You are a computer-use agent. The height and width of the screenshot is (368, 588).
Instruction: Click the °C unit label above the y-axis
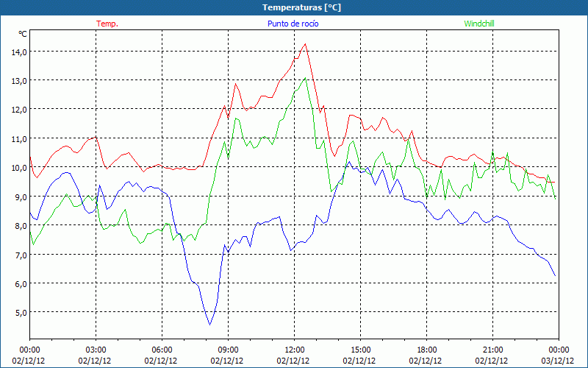coord(22,34)
